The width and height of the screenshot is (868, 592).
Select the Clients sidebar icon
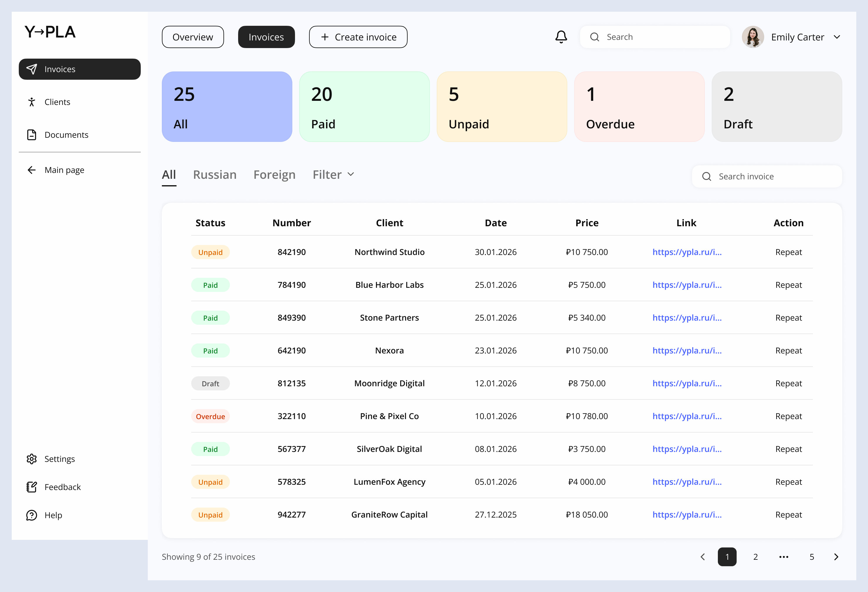pos(32,101)
